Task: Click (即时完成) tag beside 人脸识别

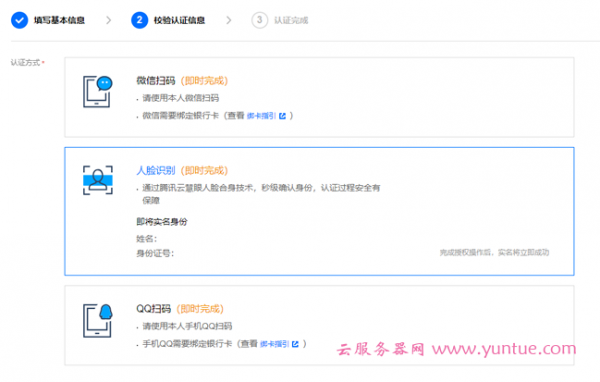Action: coord(204,170)
